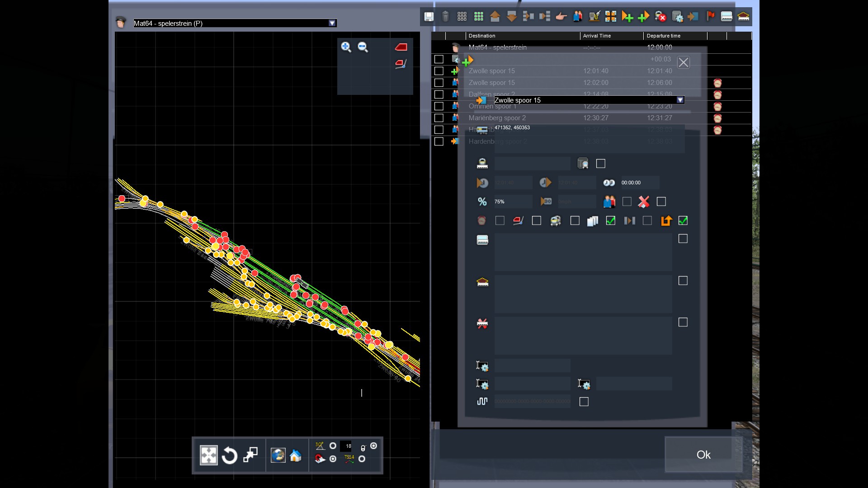Select the rotate tool in the bottom toolbar
Image resolution: width=868 pixels, height=488 pixels.
[x=230, y=455]
